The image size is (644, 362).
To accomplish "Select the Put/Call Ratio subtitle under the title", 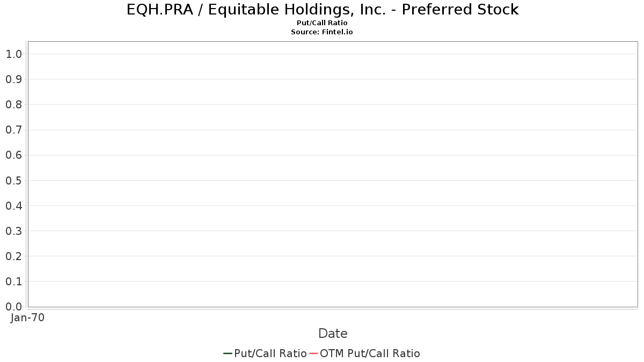I will coord(322,23).
